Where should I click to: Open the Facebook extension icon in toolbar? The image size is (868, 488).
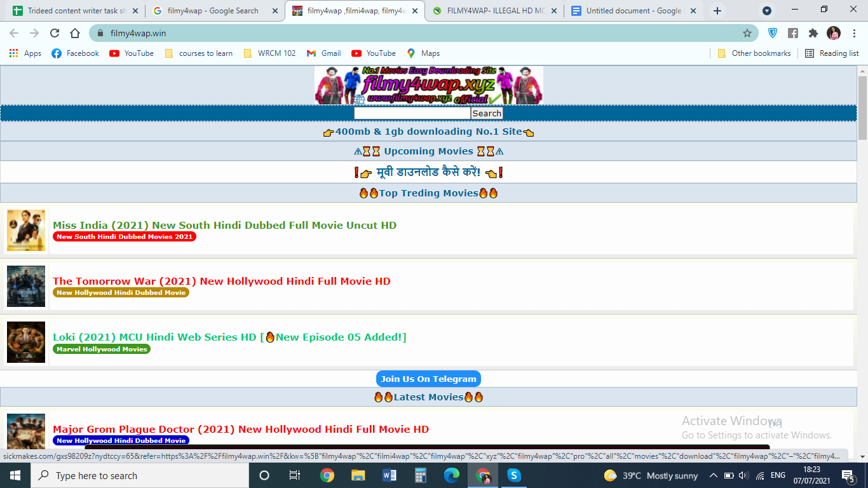pyautogui.click(x=793, y=33)
